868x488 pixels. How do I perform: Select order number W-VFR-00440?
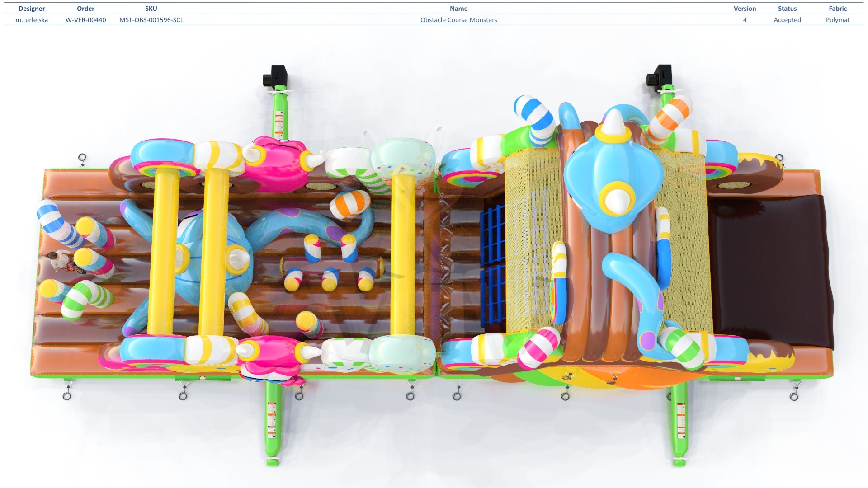86,20
